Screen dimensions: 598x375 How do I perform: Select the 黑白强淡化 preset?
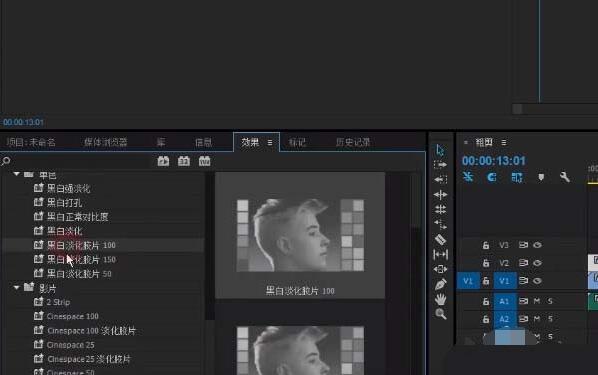click(x=68, y=188)
